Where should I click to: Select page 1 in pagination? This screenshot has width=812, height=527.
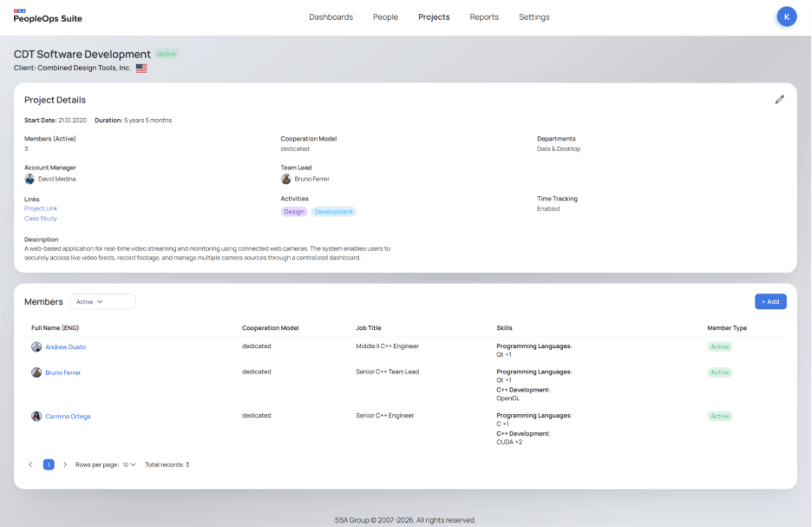click(49, 464)
